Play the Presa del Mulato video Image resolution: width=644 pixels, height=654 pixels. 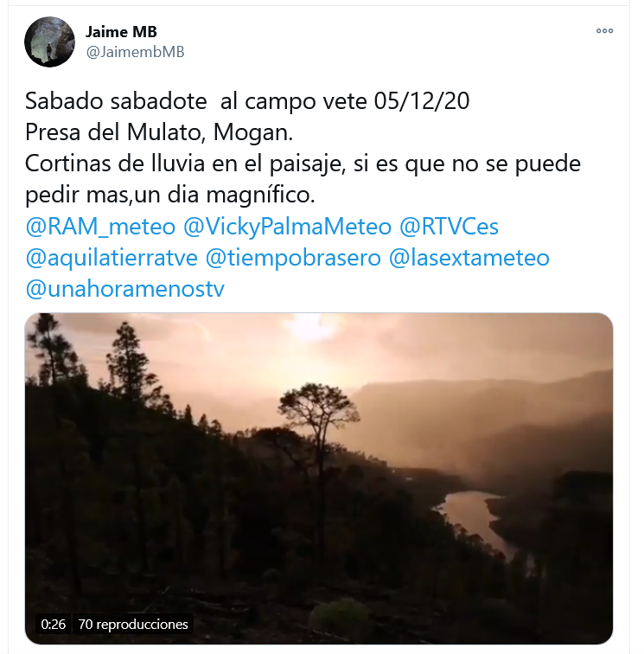319,478
